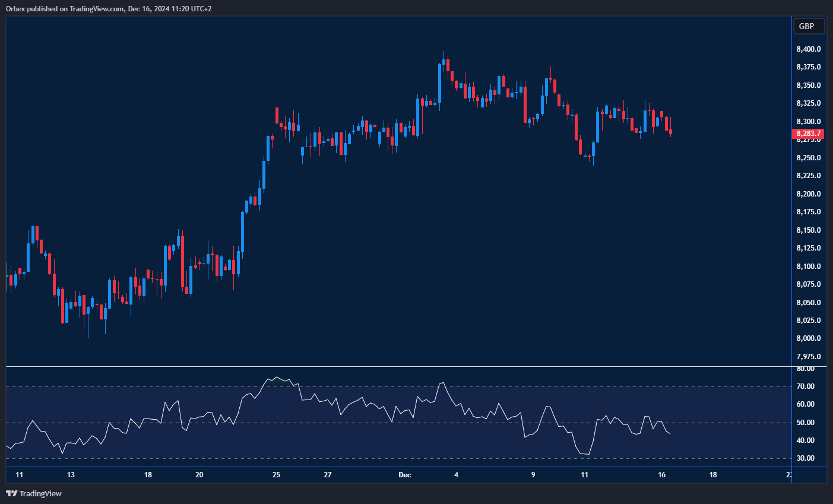The height and width of the screenshot is (504, 833).
Task: Click the 30.00 oversold level on RSI scale
Action: [x=805, y=458]
